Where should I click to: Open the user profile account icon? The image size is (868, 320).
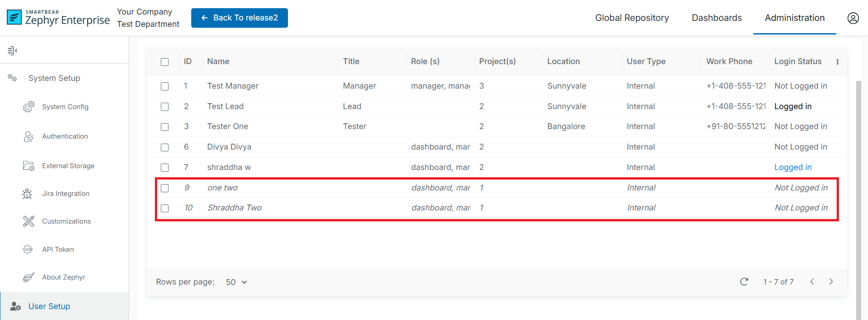click(853, 18)
